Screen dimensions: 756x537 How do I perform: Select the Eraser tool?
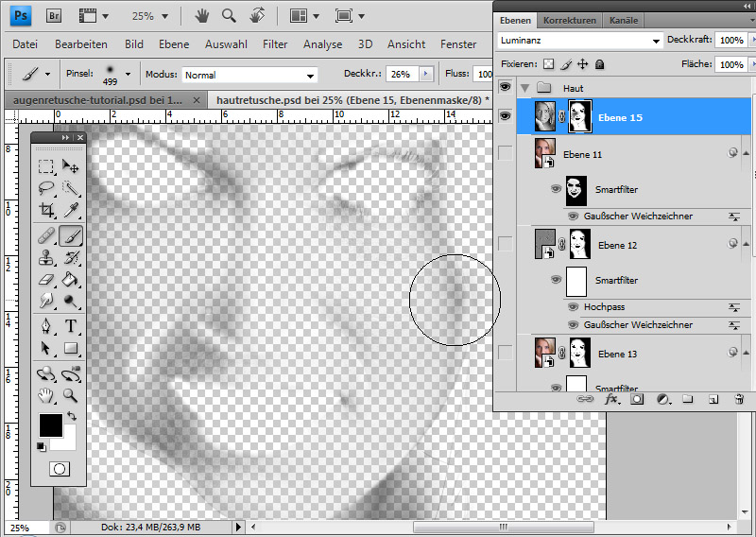[46, 279]
